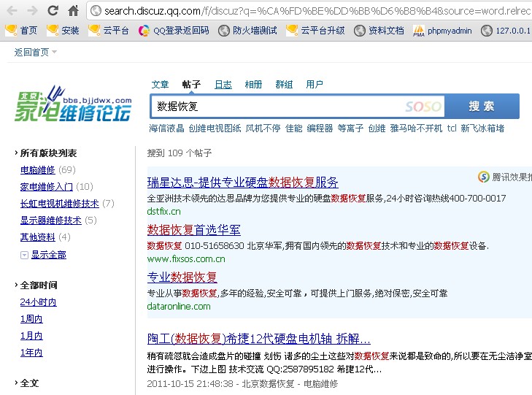Filter by 显示器维修技术 board
The image size is (532, 395).
pos(51,220)
